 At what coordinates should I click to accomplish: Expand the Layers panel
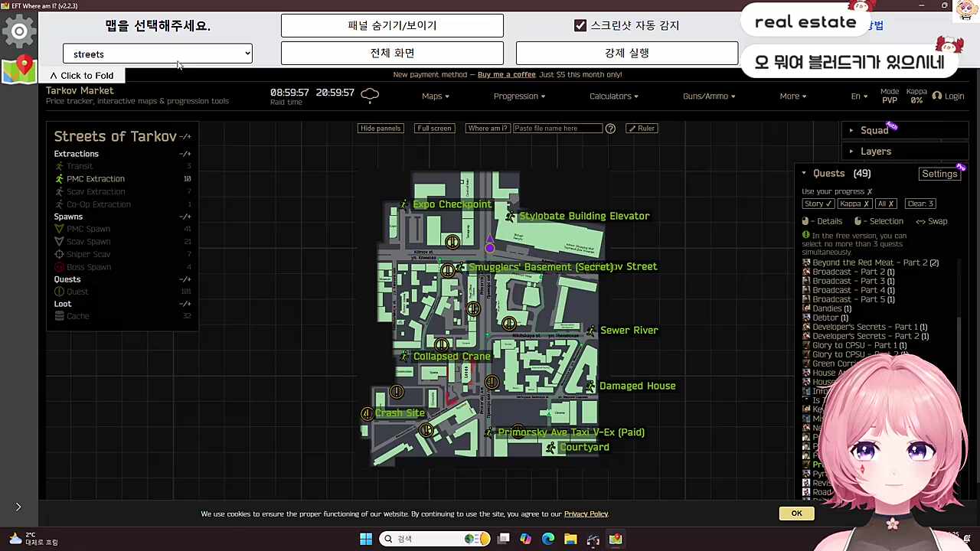(x=905, y=152)
